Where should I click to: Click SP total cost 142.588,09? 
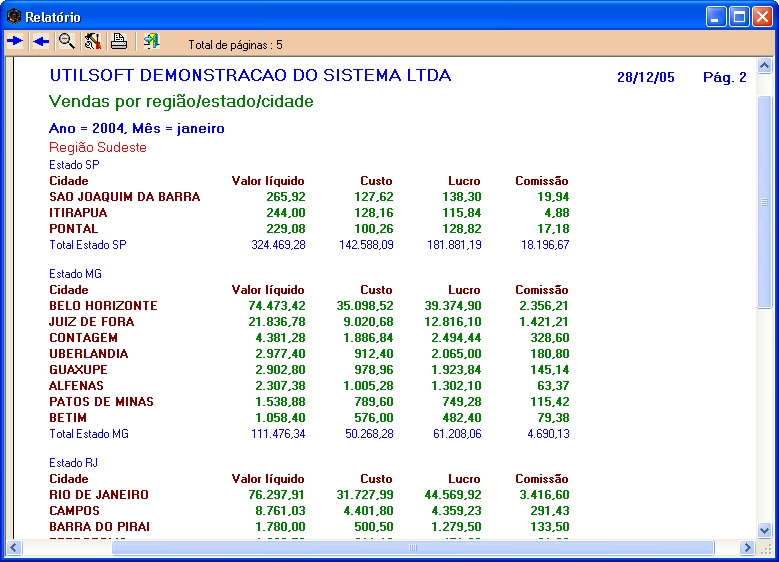[366, 245]
